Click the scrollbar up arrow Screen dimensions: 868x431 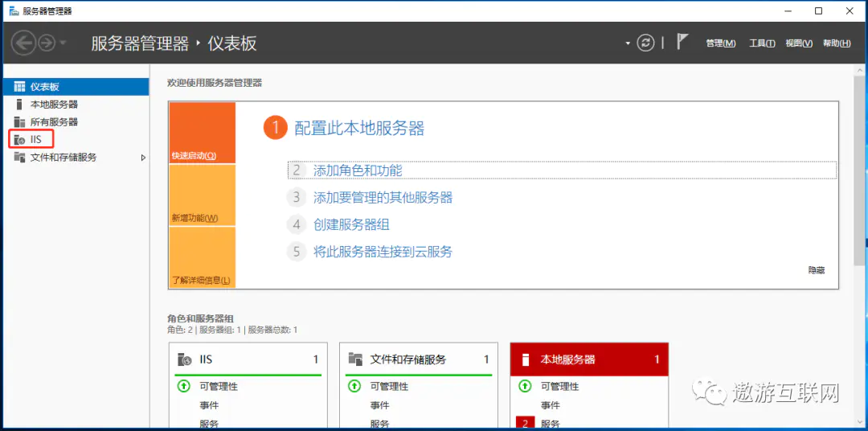[x=859, y=68]
